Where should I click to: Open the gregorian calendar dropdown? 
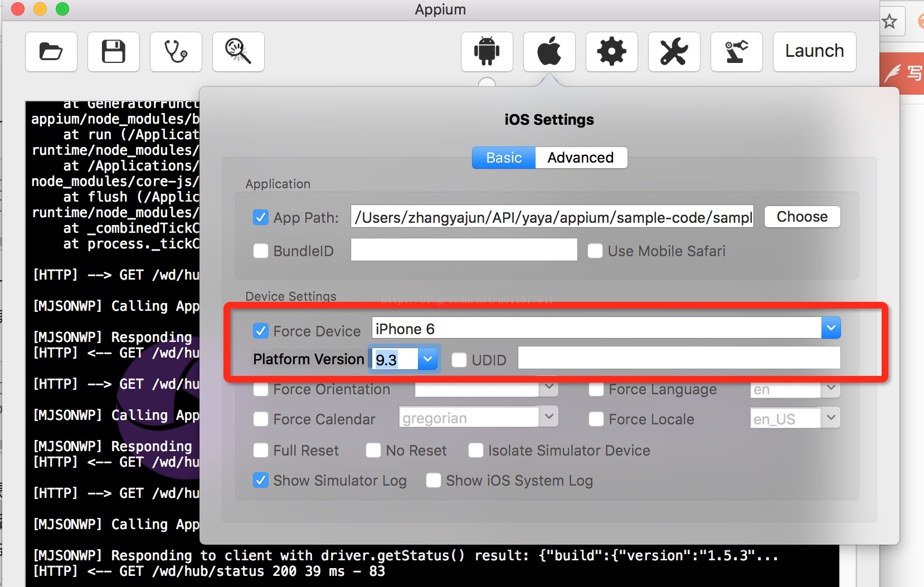[549, 417]
